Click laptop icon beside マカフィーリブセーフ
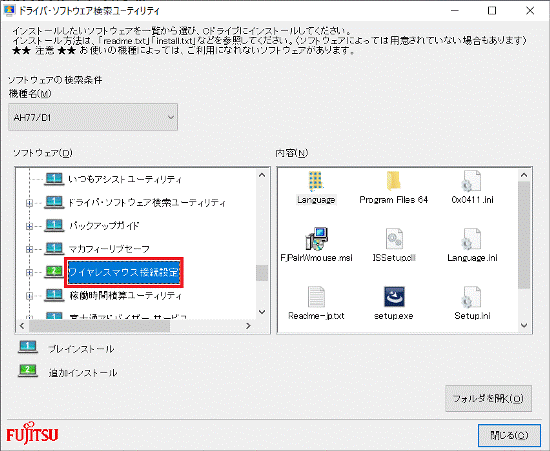Screen dimensions: 550x451 pos(54,249)
